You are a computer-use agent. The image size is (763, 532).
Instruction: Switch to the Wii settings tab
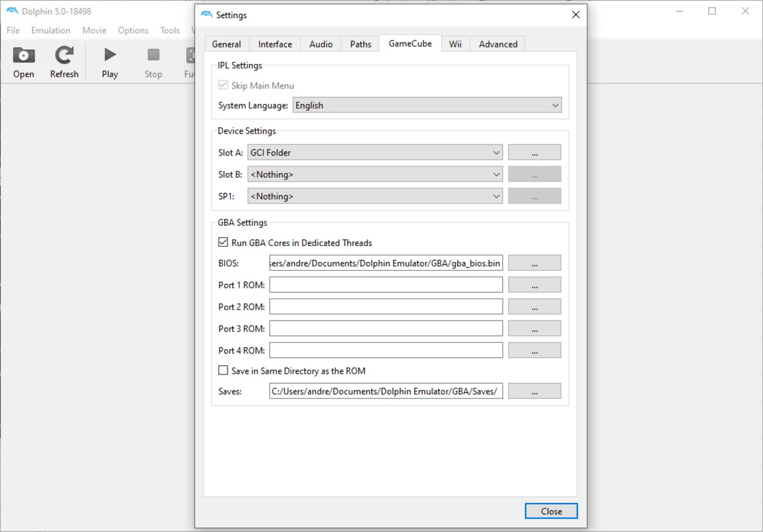click(x=455, y=45)
